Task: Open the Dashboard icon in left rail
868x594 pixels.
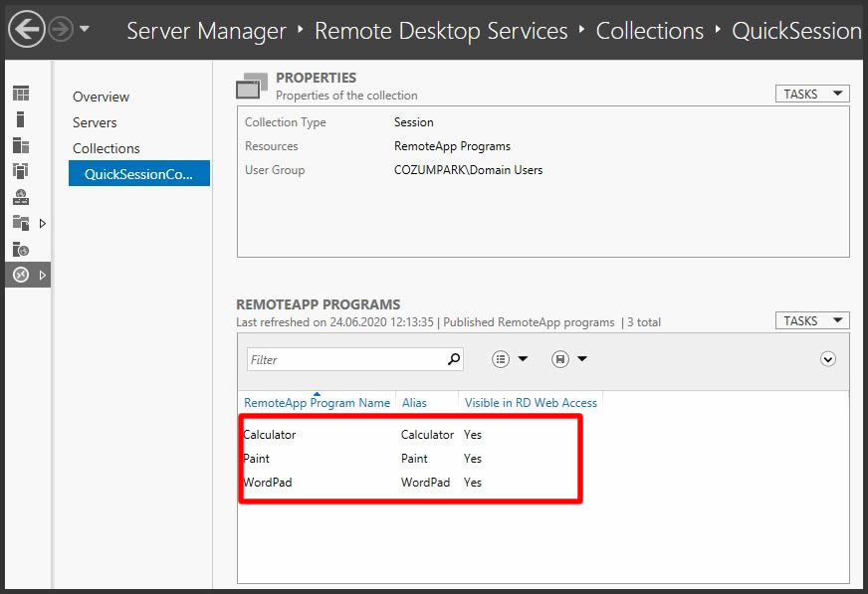Action: pyautogui.click(x=21, y=94)
